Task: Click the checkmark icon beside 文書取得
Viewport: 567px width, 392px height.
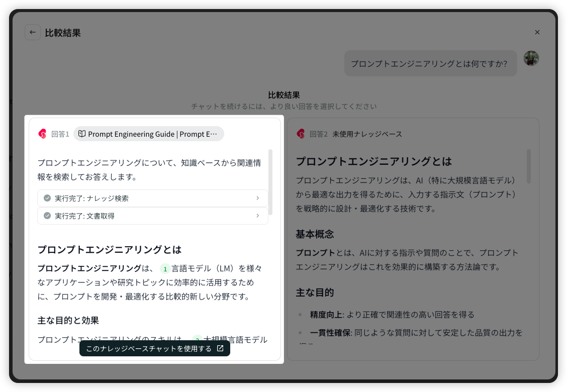Action: point(47,216)
